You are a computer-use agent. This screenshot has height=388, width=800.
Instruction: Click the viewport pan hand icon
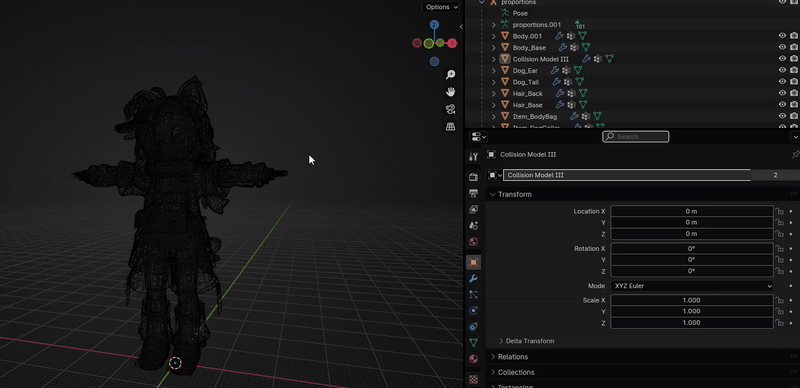(x=451, y=92)
